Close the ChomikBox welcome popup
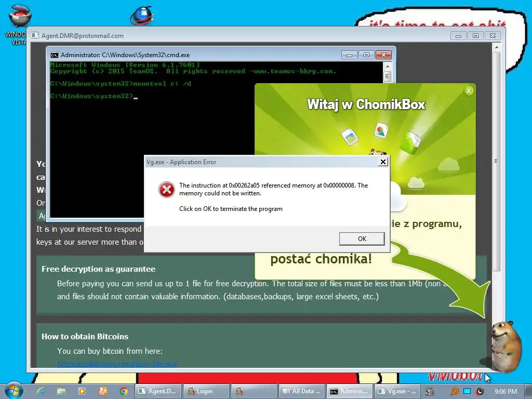This screenshot has height=399, width=532. point(469,90)
